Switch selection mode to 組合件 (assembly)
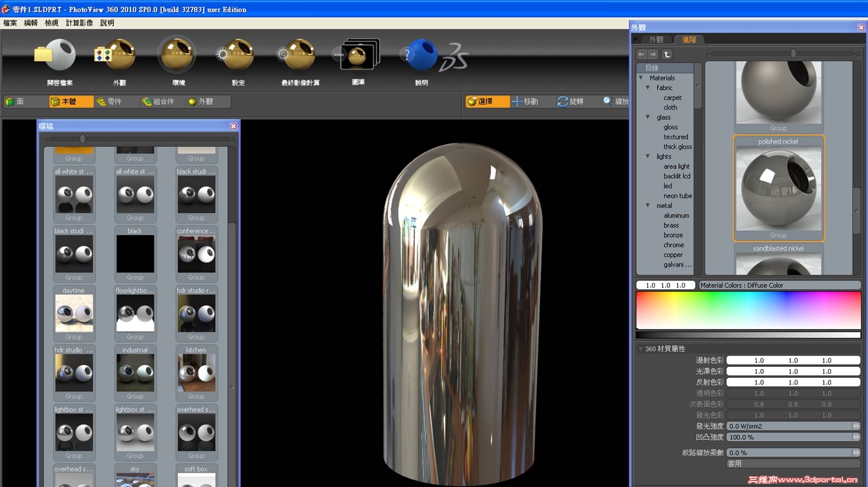Screen dimensions: 868x487 (161, 102)
